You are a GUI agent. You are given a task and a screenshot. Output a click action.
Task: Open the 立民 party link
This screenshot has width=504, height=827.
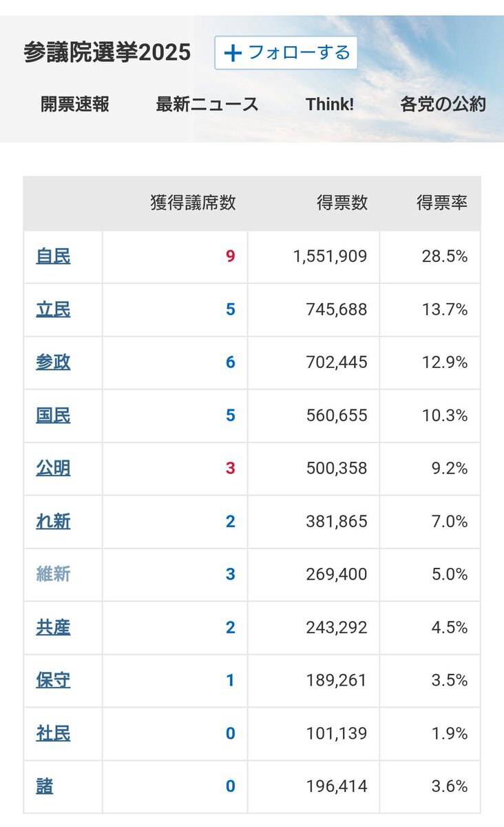click(53, 309)
